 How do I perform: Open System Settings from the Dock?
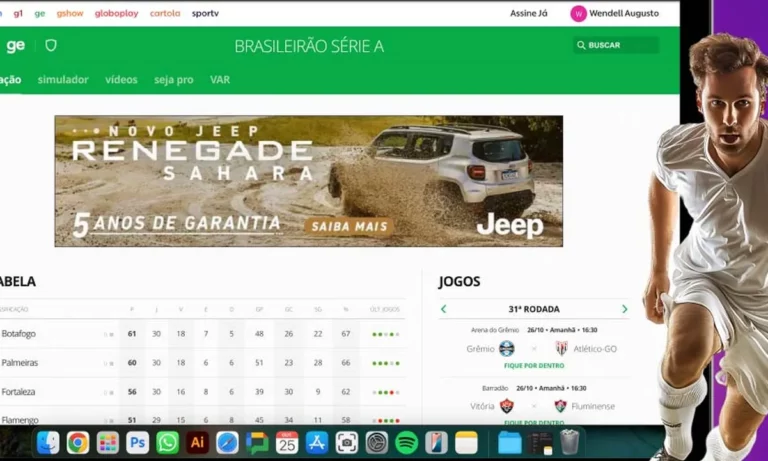(x=377, y=442)
